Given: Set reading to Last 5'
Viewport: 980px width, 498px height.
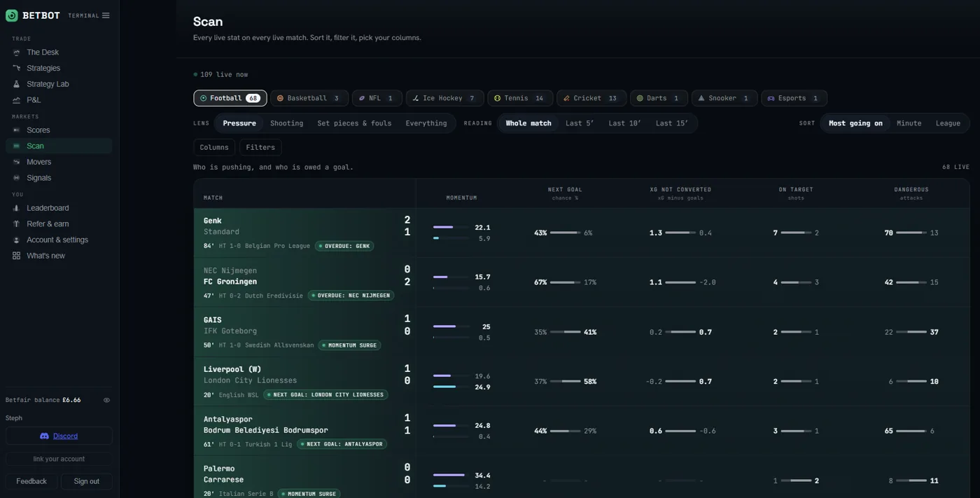Looking at the screenshot, I should pos(580,123).
